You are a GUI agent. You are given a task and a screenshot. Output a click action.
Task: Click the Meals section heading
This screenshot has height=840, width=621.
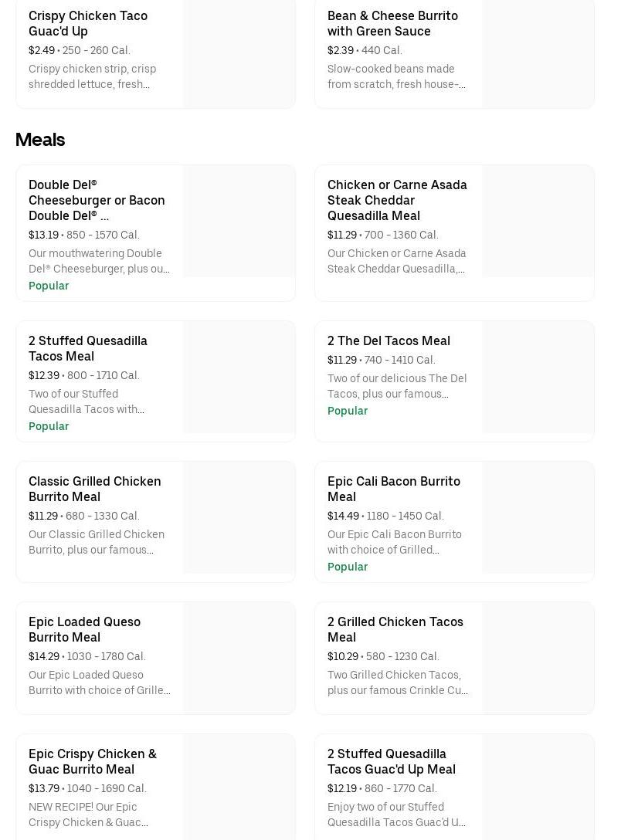coord(40,140)
